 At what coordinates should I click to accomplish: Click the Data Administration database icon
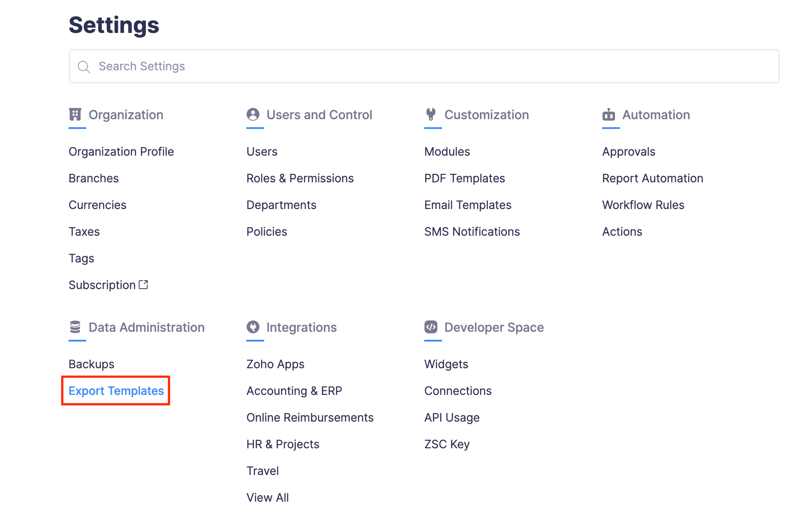click(76, 327)
